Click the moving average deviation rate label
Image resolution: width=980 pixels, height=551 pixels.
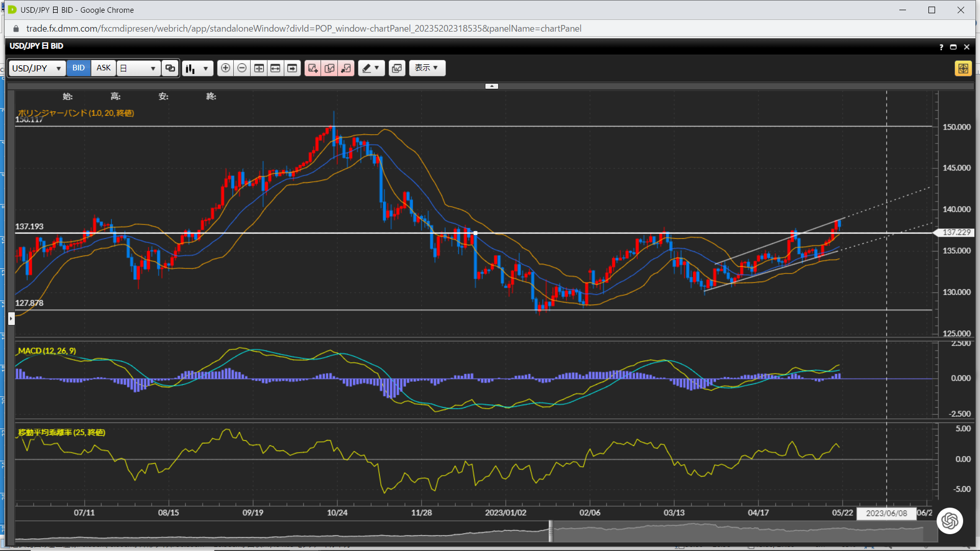pos(62,432)
